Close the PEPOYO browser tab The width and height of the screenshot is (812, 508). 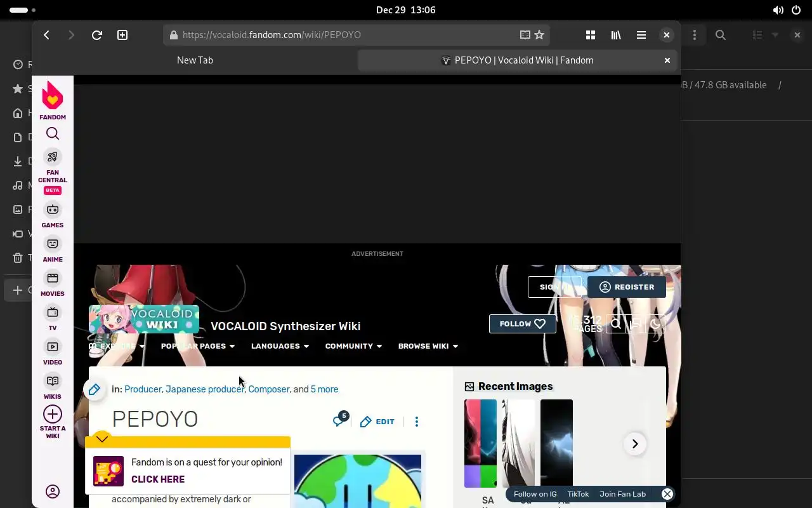pos(667,60)
